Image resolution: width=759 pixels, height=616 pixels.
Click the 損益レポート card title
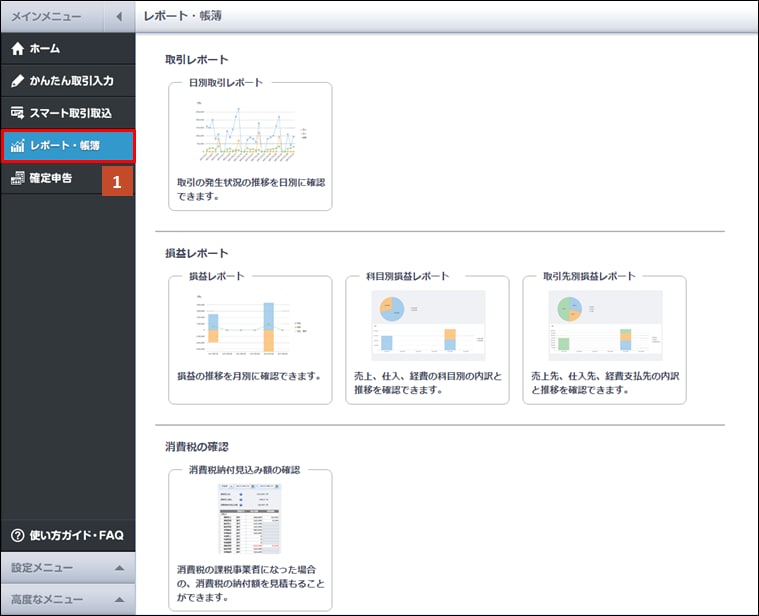[216, 276]
